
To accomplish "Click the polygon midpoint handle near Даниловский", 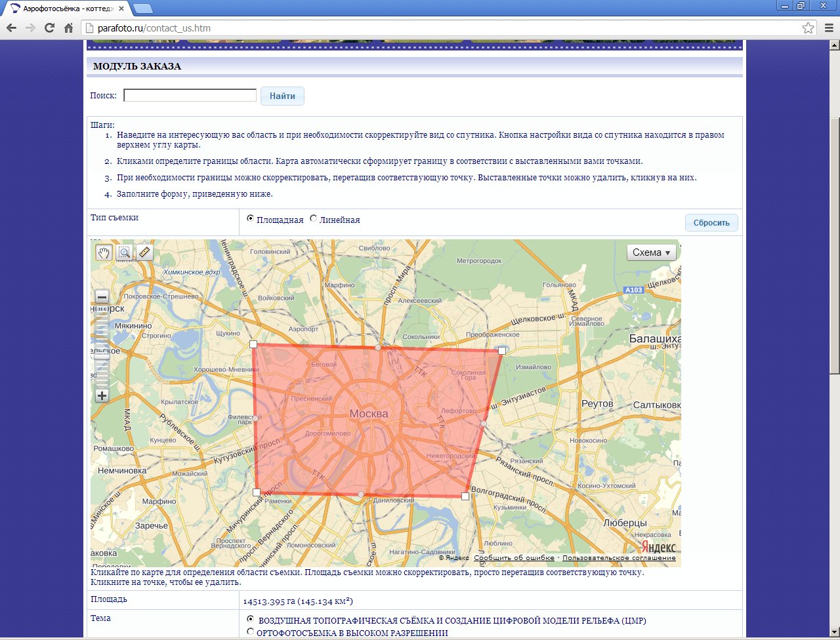I will pos(361,494).
